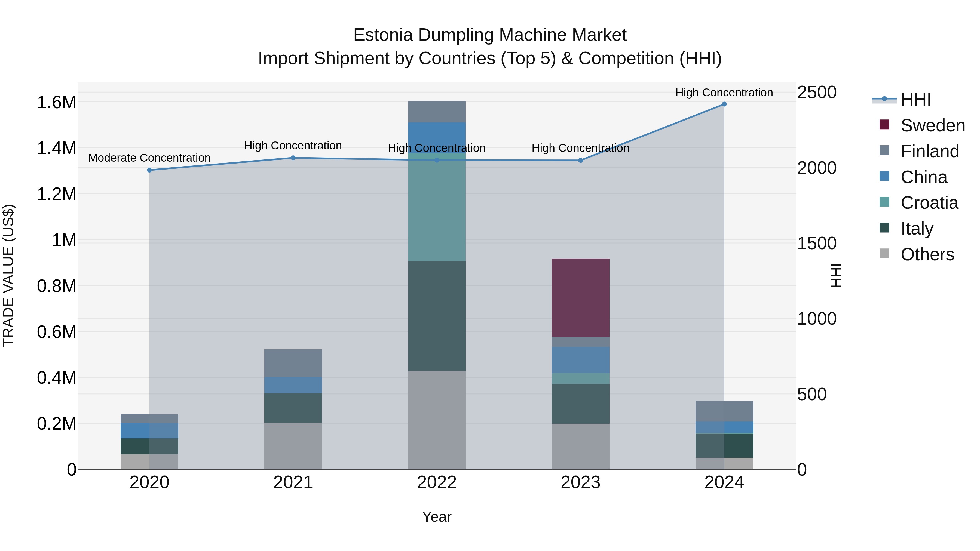
Task: Click the 'TRADE VALUE (US$)' axis title
Action: coord(8,275)
